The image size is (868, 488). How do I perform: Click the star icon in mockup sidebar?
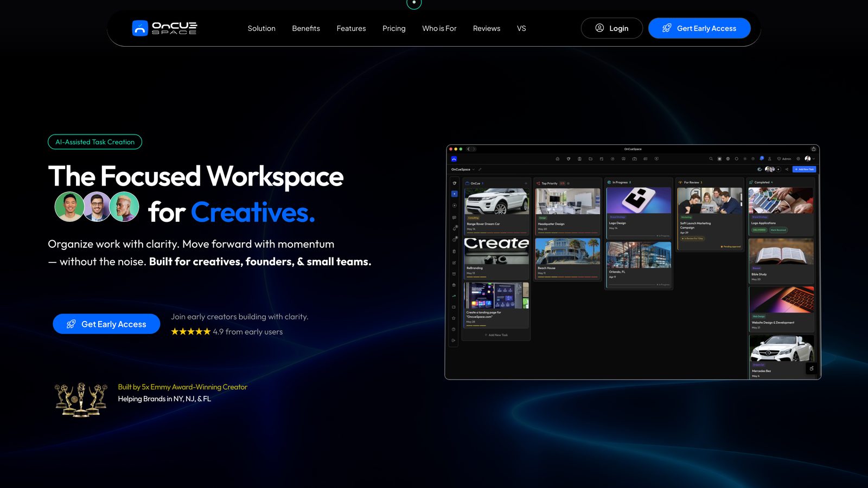454,318
